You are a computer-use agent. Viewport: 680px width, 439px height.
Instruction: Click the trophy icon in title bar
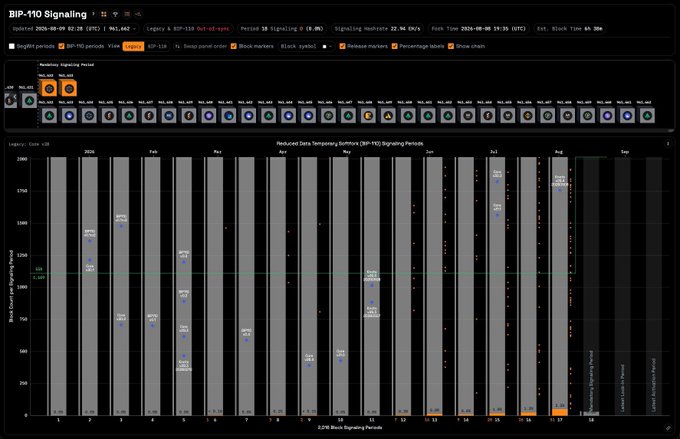[115, 14]
